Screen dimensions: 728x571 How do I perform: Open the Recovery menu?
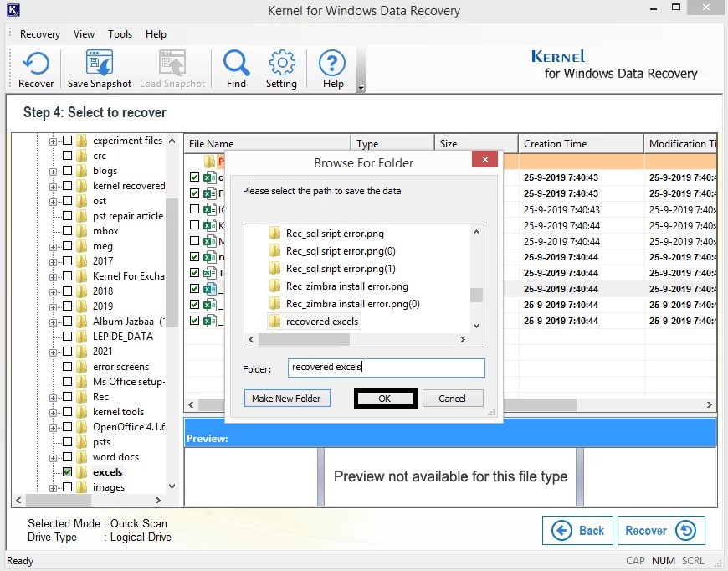pos(38,34)
